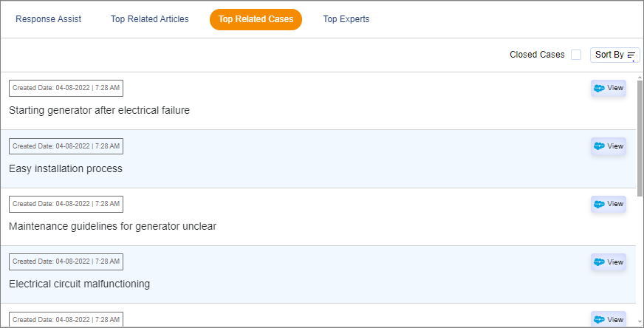Switch to the Response Assist tab
Viewport: 644px width, 328px height.
pyautogui.click(x=49, y=19)
